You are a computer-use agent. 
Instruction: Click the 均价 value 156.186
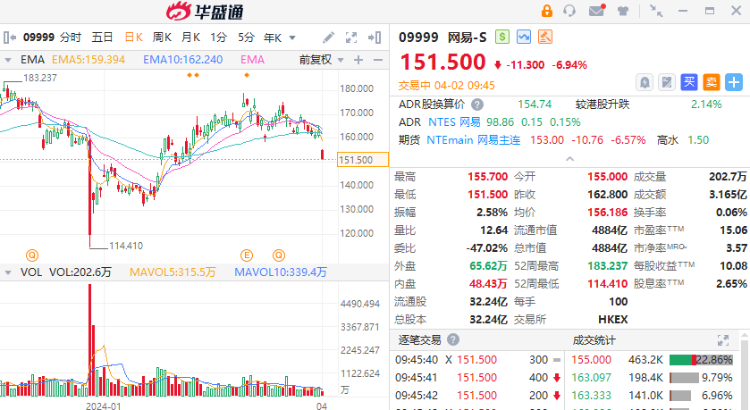607,212
